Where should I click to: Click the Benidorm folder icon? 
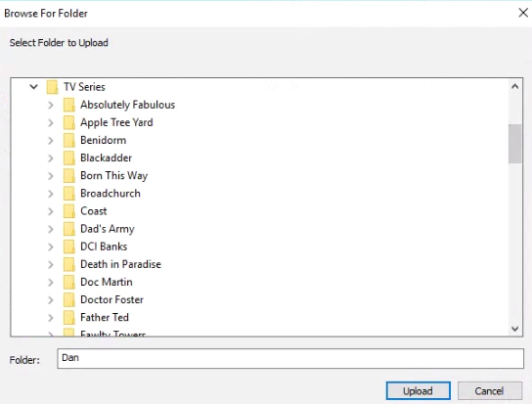68,140
